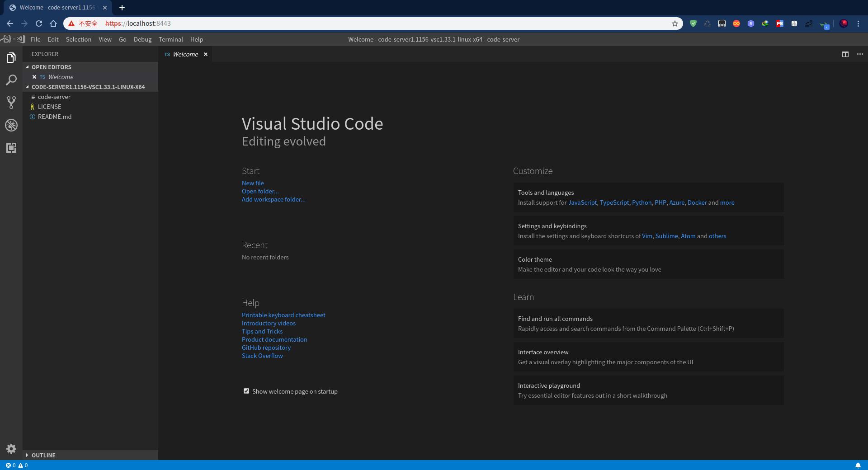The image size is (868, 470).
Task: Click the Add workspace folder link
Action: (x=273, y=199)
